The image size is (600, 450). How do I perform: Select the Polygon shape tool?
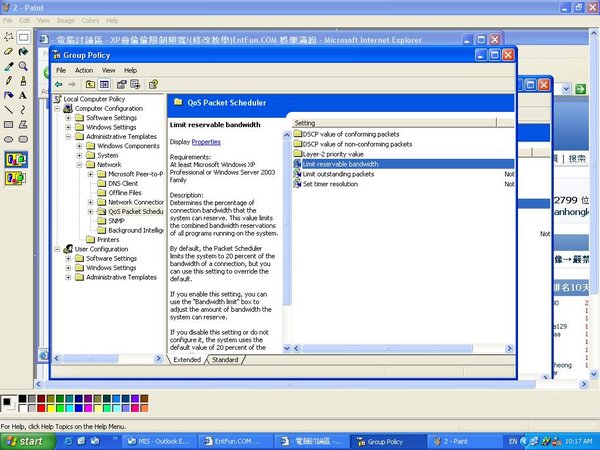pyautogui.click(x=23, y=124)
